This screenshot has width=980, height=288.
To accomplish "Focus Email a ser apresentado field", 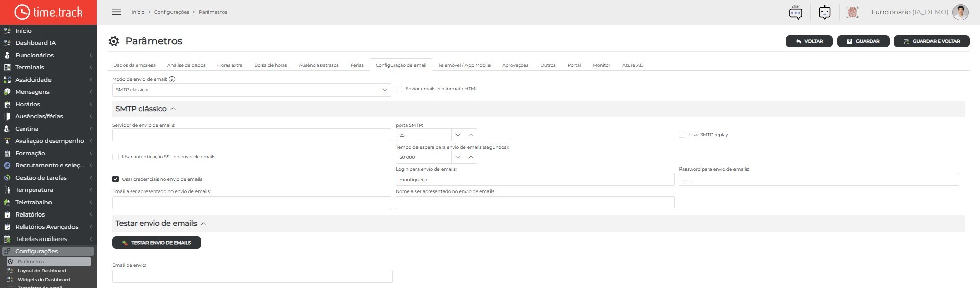I will (252, 202).
